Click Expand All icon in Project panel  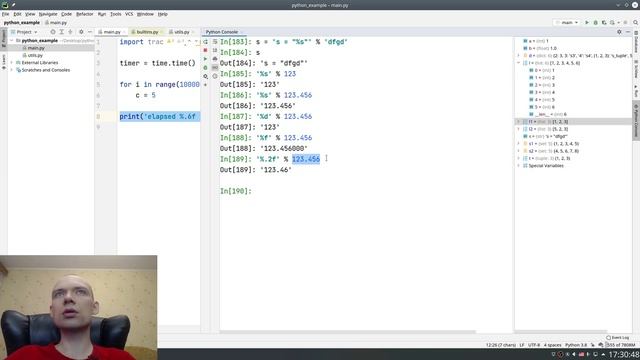click(62, 32)
